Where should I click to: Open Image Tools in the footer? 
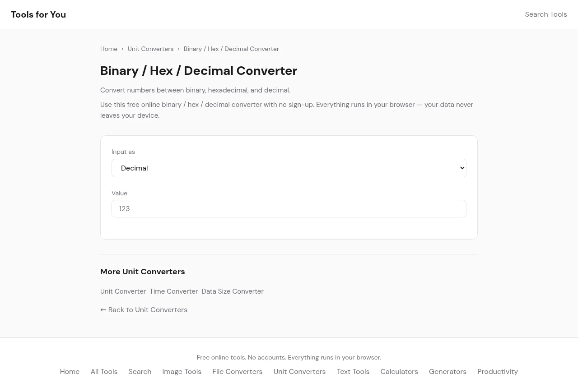[182, 372]
